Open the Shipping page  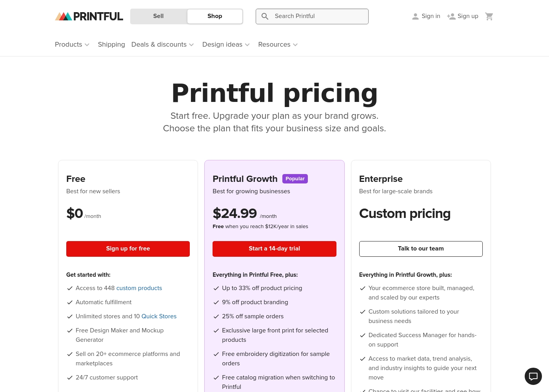pyautogui.click(x=111, y=45)
